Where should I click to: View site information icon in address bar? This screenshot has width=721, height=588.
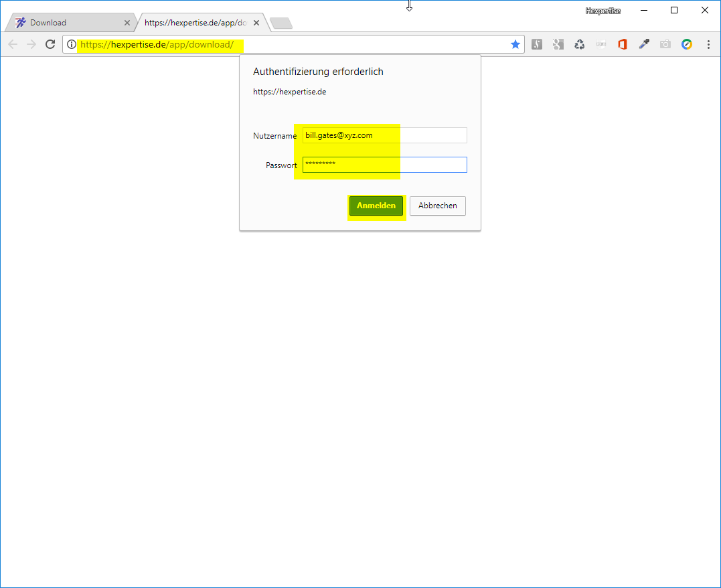(71, 44)
